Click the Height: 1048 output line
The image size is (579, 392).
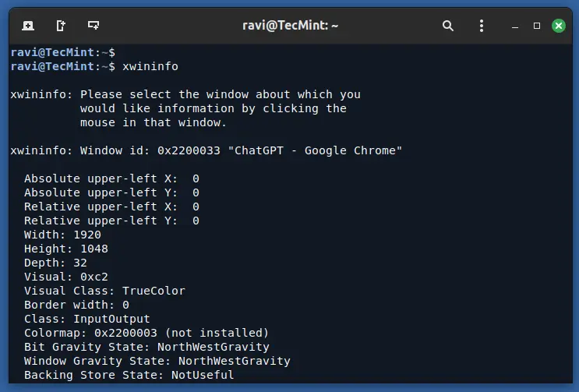click(66, 249)
